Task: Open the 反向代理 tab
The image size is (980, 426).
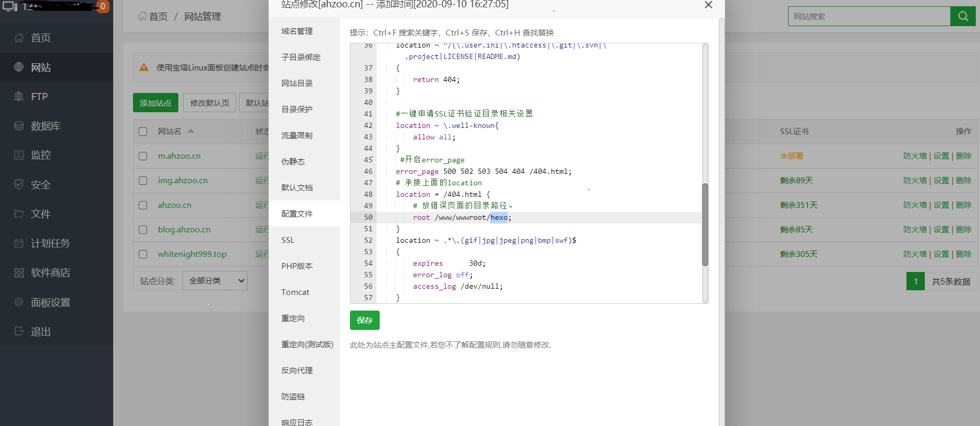Action: click(x=304, y=370)
